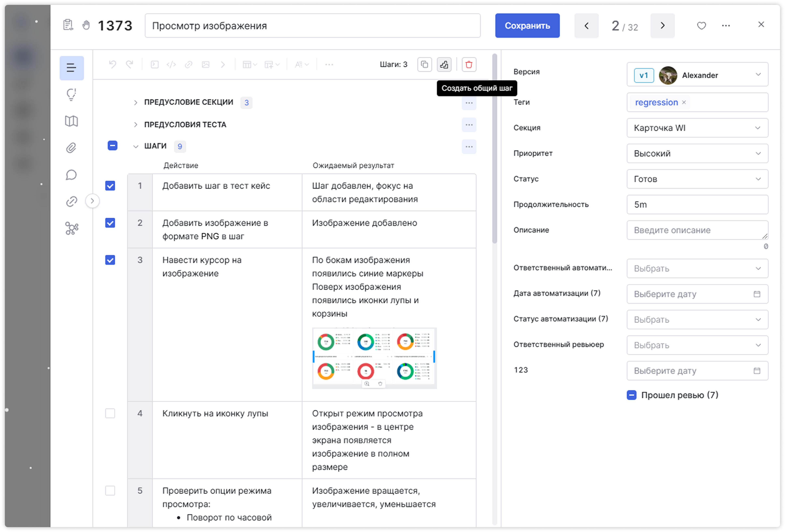Open the Секция dropdown
Screen dimensions: 785x532
pyautogui.click(x=698, y=128)
